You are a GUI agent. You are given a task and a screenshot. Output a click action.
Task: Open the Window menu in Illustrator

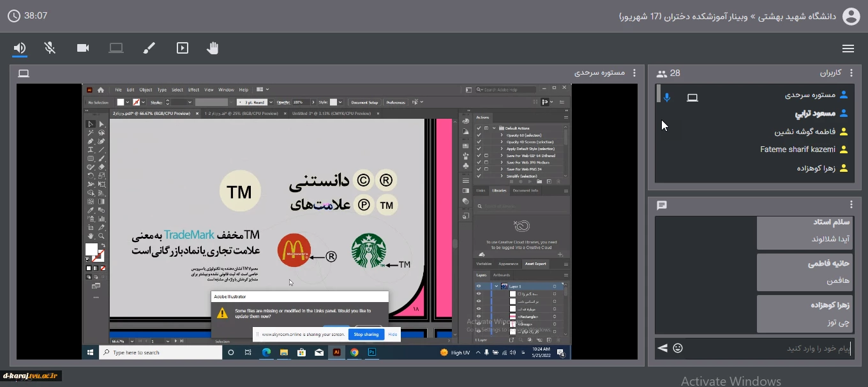[x=226, y=90]
